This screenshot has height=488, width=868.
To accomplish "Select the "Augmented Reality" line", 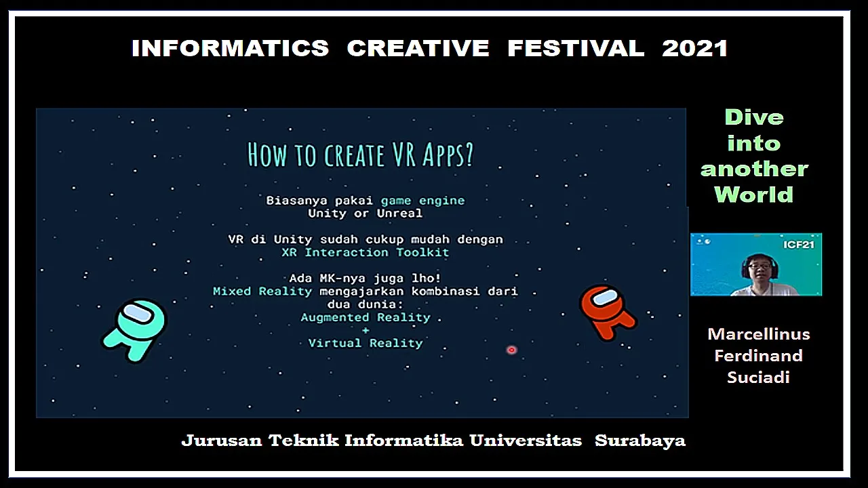I will tap(366, 317).
